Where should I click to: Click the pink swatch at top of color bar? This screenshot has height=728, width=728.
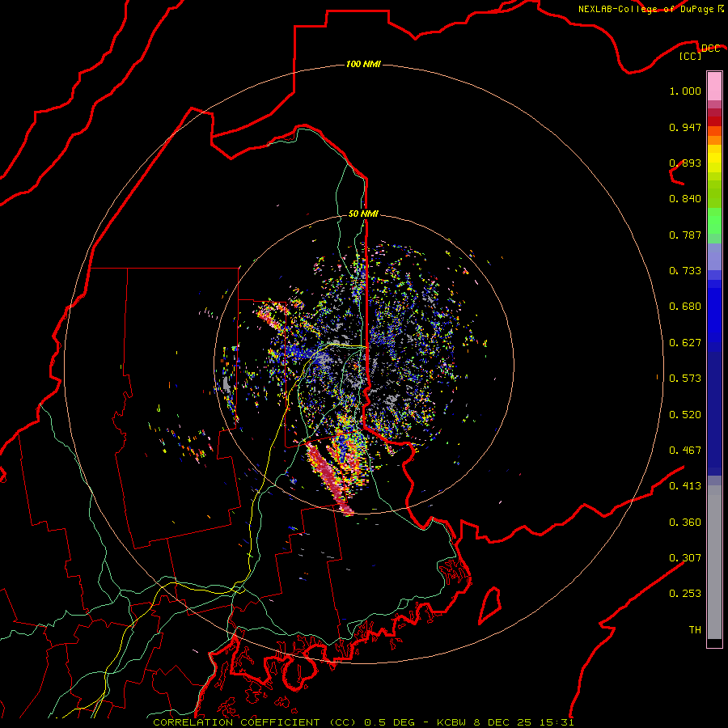pos(714,87)
